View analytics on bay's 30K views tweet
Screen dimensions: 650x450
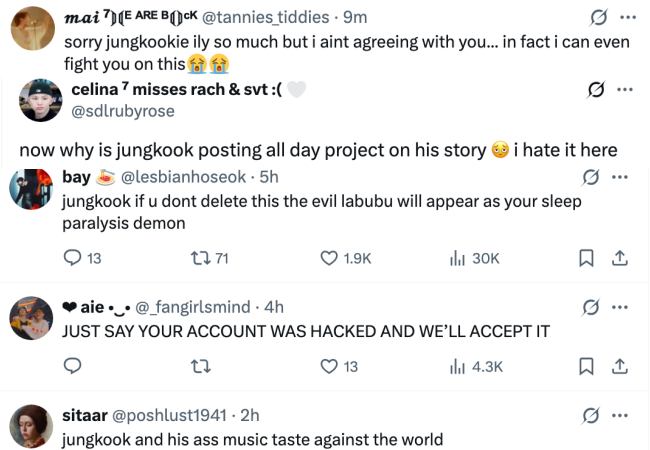(x=456, y=258)
